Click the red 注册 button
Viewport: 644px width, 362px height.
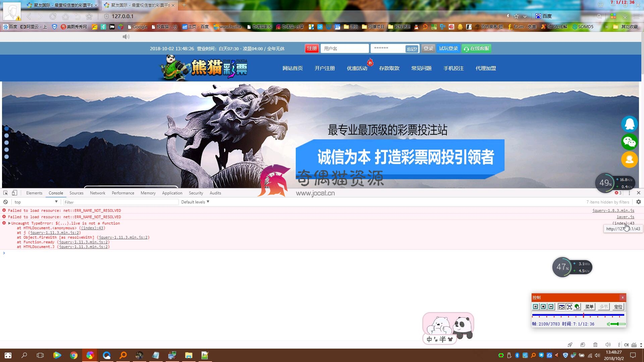[312, 48]
